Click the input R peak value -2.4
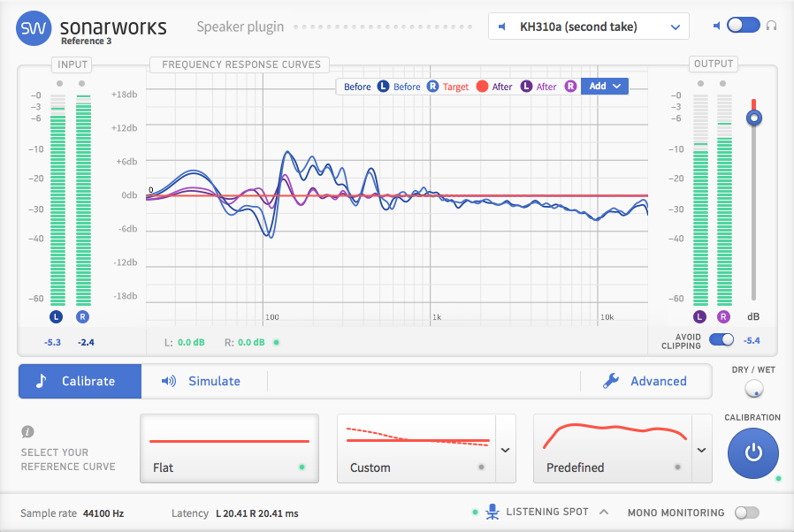Screen dimensions: 794x532 coord(86,343)
